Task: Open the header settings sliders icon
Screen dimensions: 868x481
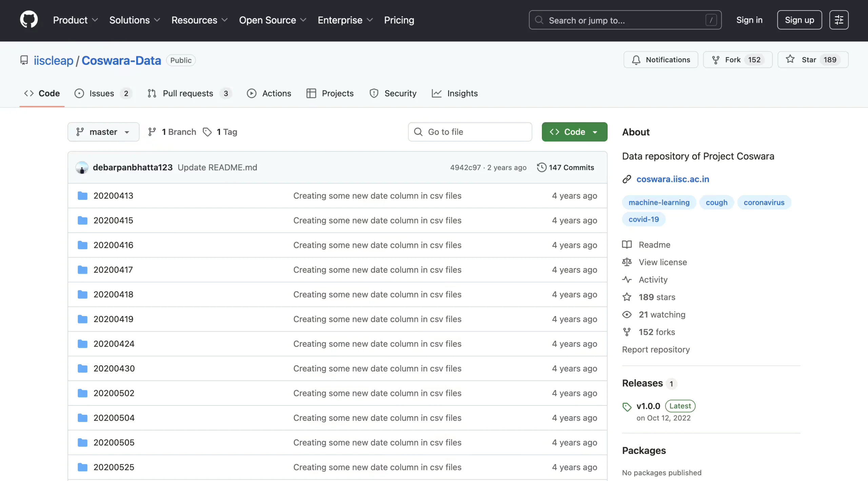Action: pyautogui.click(x=839, y=20)
